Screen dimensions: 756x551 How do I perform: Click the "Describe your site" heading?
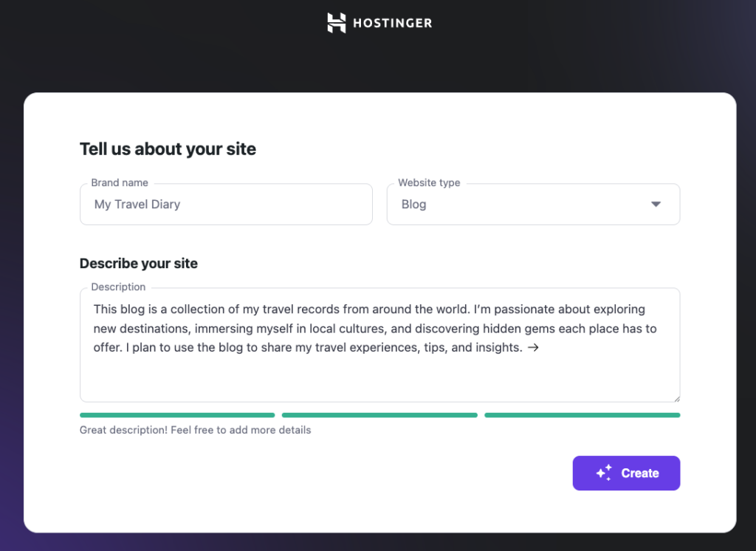point(138,263)
